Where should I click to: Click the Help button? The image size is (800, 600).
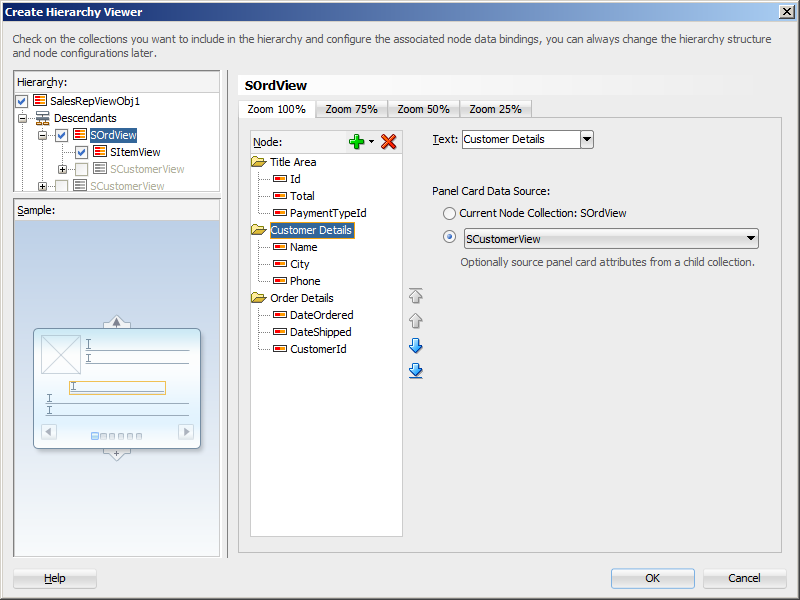point(55,578)
